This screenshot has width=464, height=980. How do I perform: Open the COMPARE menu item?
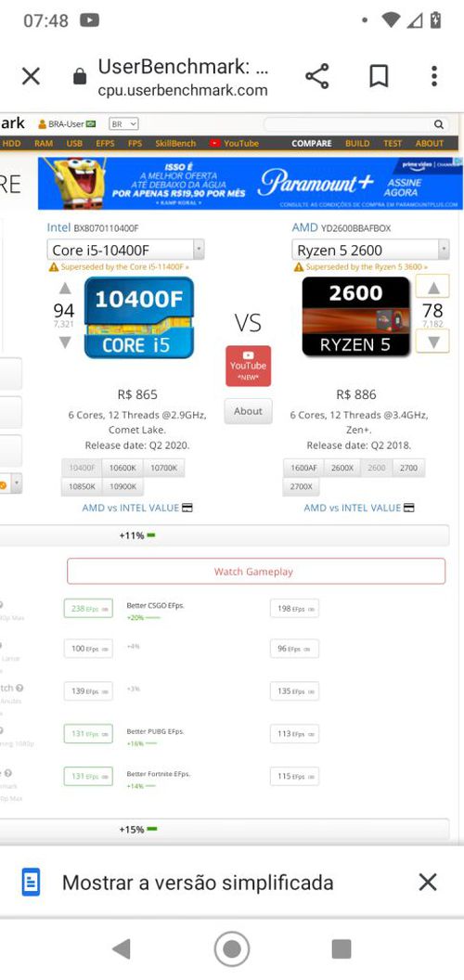[x=312, y=143]
